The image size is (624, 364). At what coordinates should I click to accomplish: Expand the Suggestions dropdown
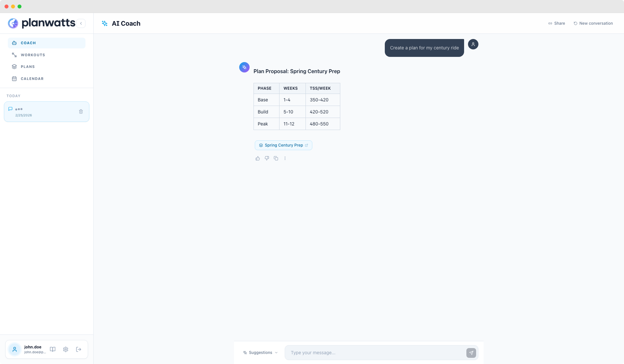[x=260, y=353]
